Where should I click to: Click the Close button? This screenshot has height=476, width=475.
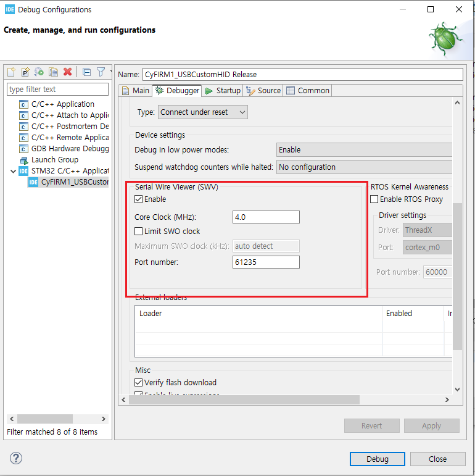(438, 459)
